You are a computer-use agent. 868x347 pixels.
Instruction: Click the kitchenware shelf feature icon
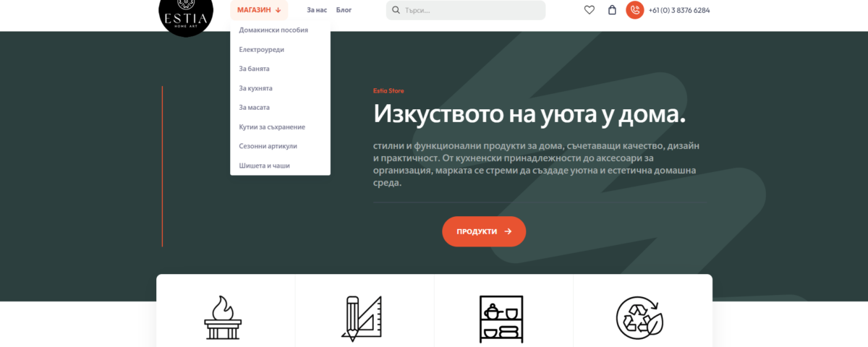point(501,317)
